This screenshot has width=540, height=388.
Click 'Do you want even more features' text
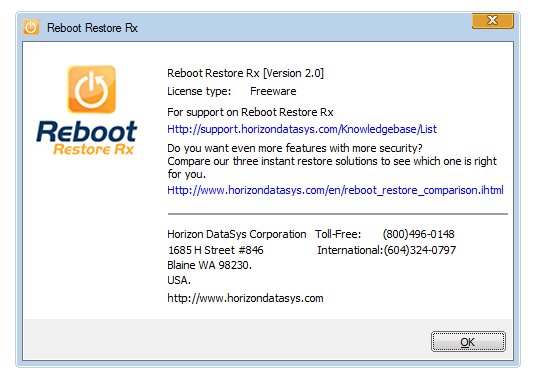[294, 148]
